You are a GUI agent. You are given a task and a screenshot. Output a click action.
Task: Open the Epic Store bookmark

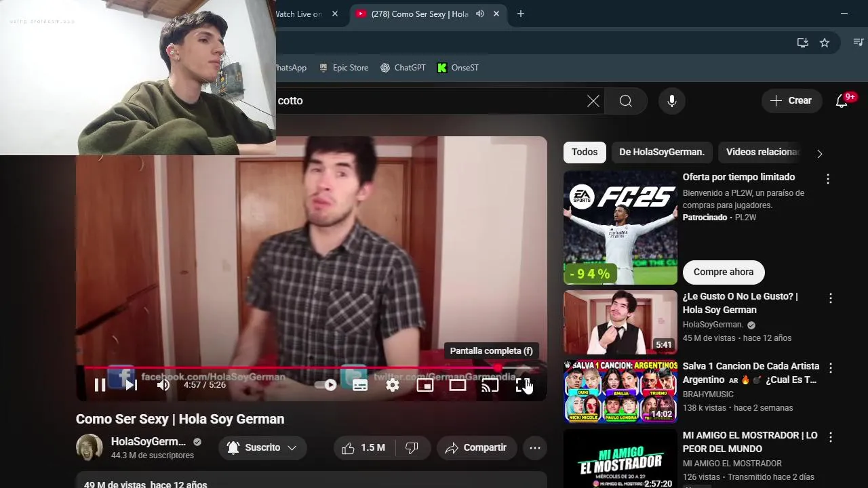(344, 68)
